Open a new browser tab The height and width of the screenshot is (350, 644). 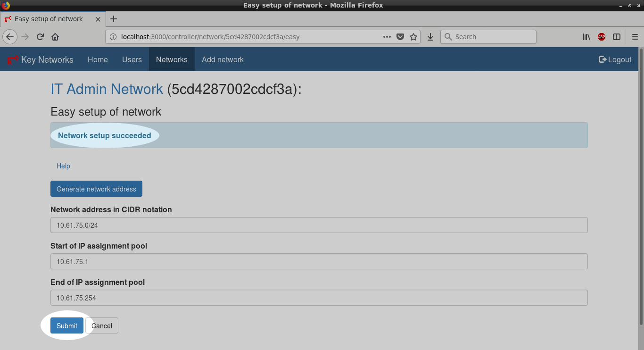pyautogui.click(x=114, y=19)
